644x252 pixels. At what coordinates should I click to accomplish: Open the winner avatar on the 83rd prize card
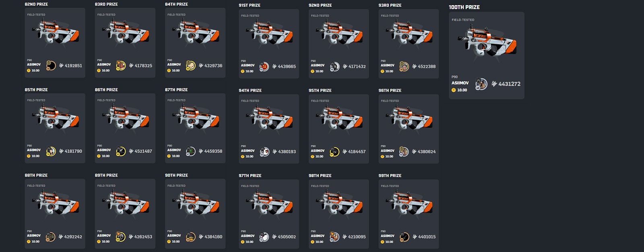tap(121, 66)
